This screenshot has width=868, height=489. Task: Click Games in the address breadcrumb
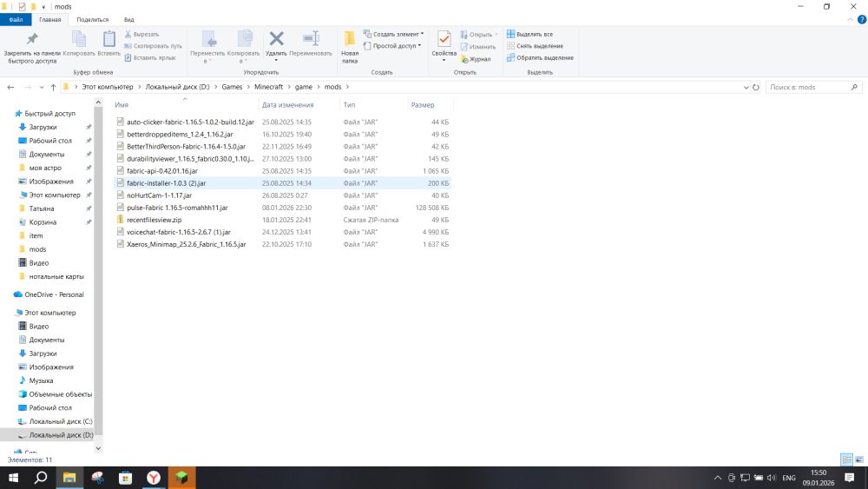tap(232, 87)
